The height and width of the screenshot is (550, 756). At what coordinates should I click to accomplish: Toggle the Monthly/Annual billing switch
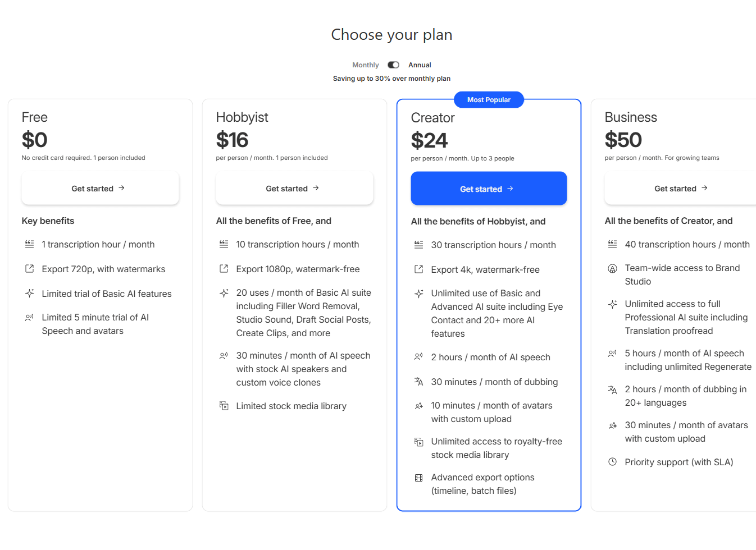tap(393, 65)
